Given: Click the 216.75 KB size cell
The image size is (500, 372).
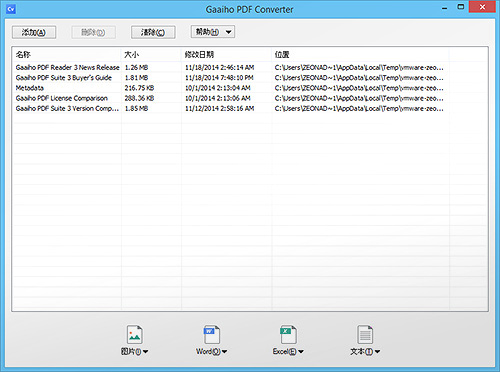Looking at the screenshot, I should point(139,88).
